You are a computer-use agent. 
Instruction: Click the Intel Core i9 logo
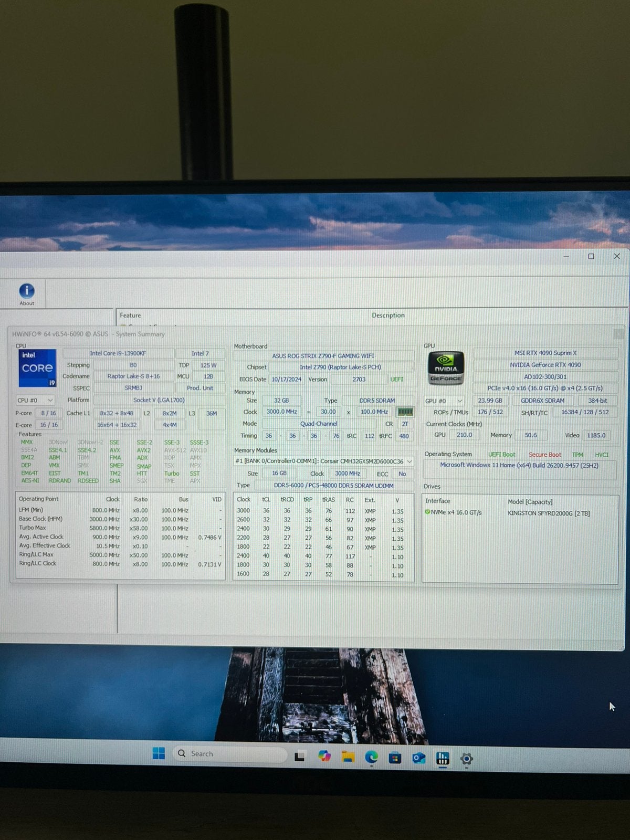pos(37,368)
